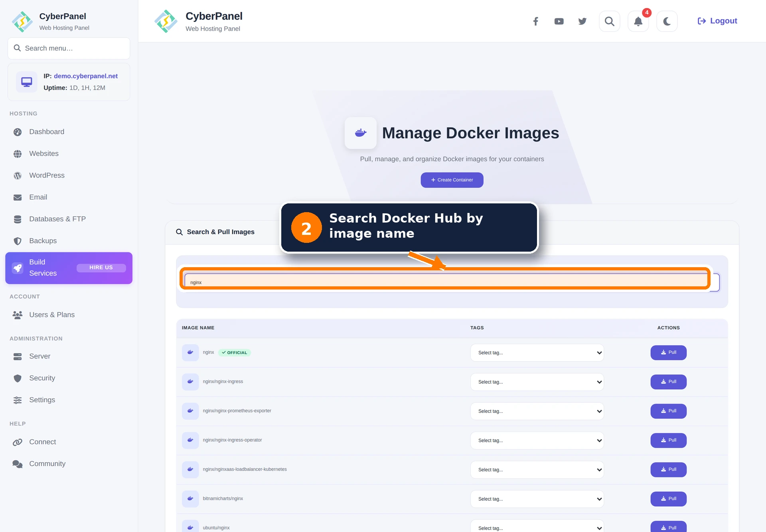Click the Backups shield icon
The height and width of the screenshot is (532, 766).
coord(18,241)
